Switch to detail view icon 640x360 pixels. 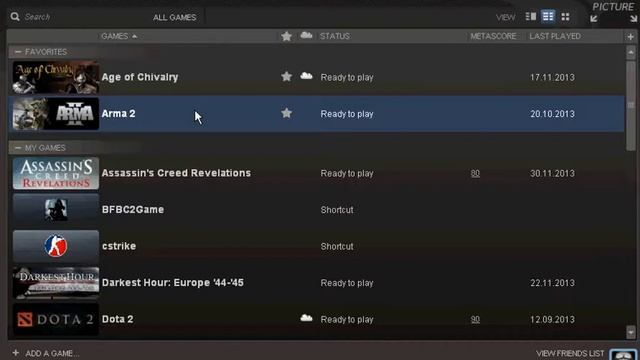click(531, 17)
